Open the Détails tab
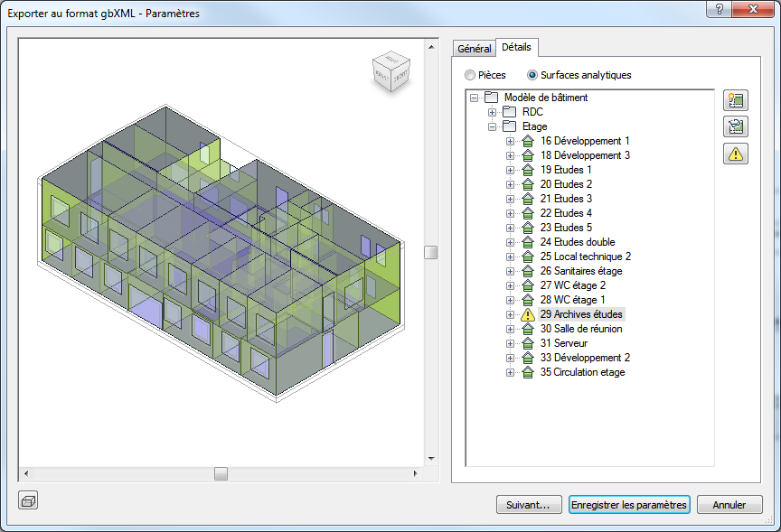 click(516, 47)
